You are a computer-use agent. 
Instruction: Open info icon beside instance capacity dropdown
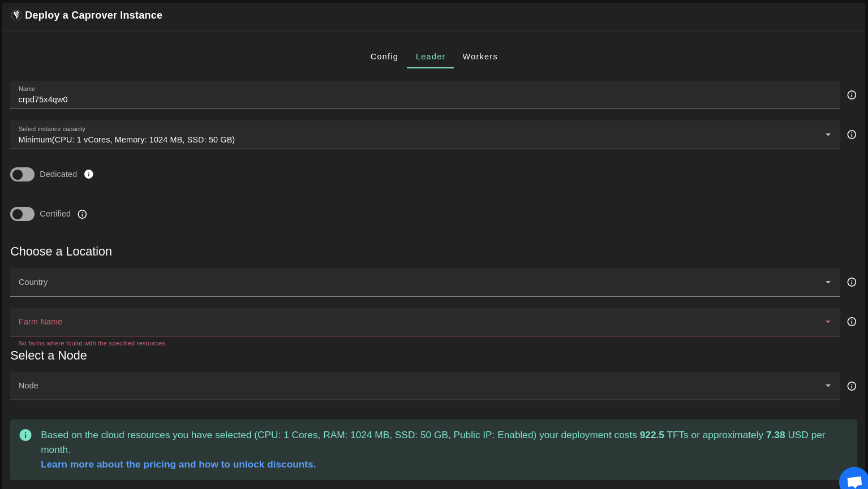852,135
